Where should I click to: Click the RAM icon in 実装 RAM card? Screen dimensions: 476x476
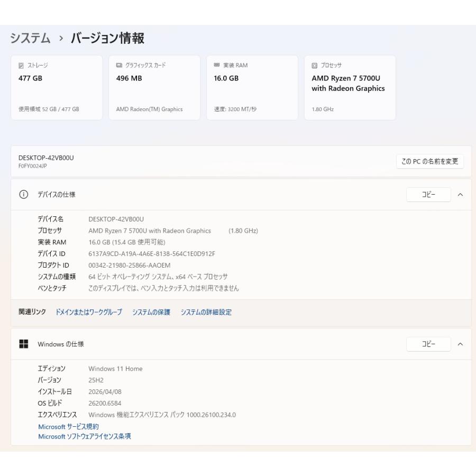point(217,65)
